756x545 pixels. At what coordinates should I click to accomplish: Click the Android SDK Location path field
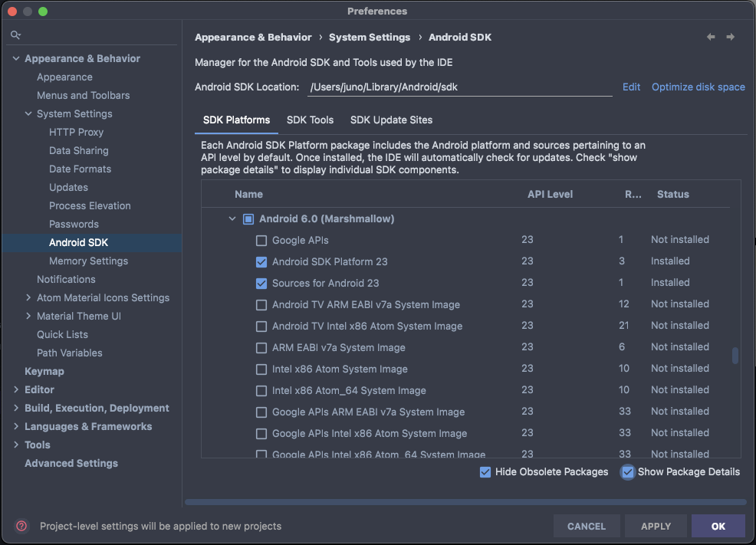pyautogui.click(x=459, y=87)
